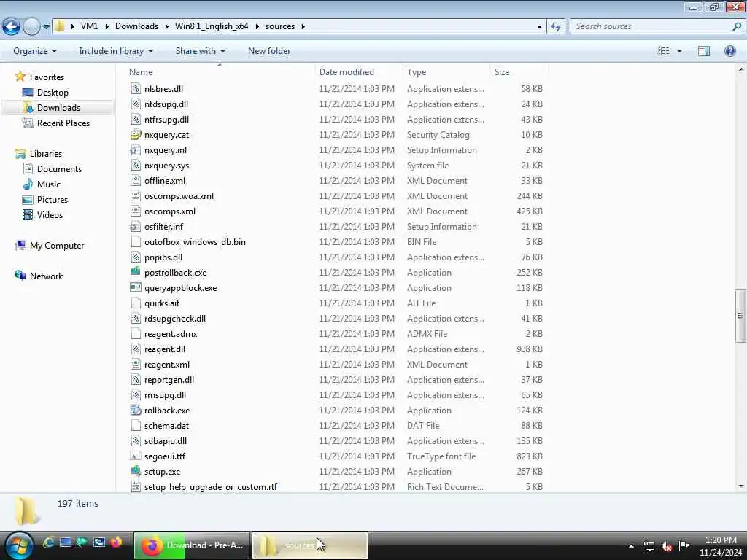This screenshot has width=747, height=560.
Task: Expand the address bar history dropdown
Action: coord(539,26)
